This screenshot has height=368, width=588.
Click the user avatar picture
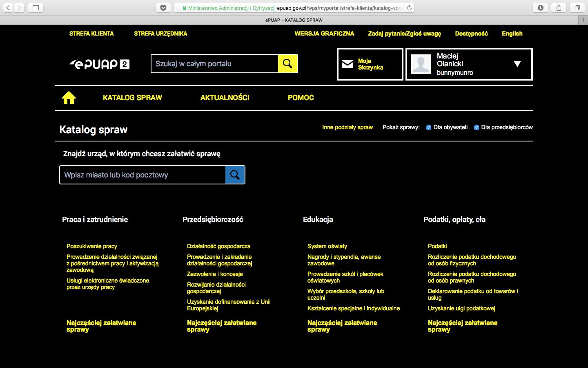tap(421, 64)
